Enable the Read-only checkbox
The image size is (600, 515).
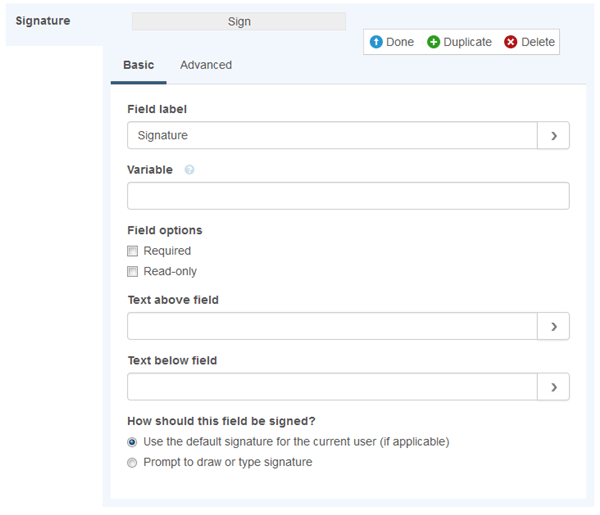(x=132, y=272)
